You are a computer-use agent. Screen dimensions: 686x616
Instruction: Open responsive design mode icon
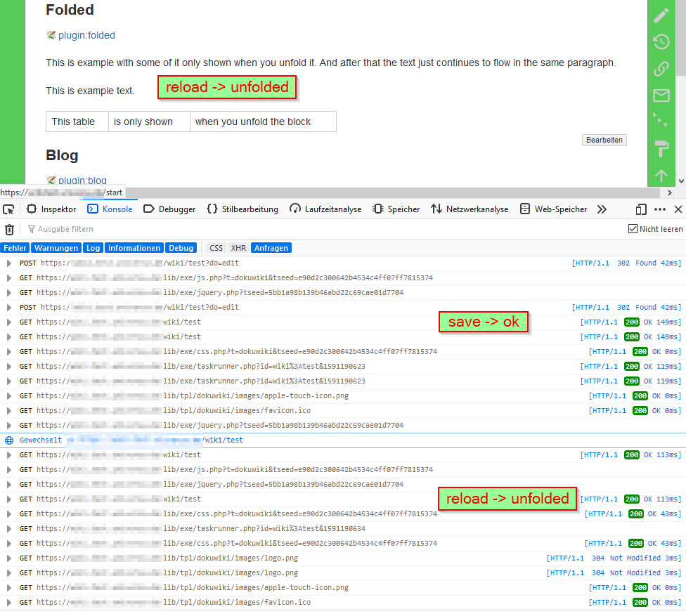coord(640,209)
